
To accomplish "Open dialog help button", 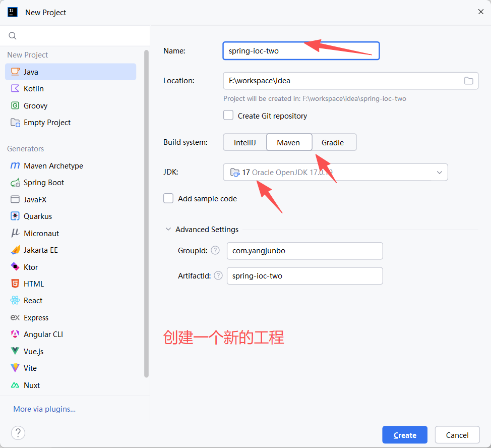I will point(18,433).
